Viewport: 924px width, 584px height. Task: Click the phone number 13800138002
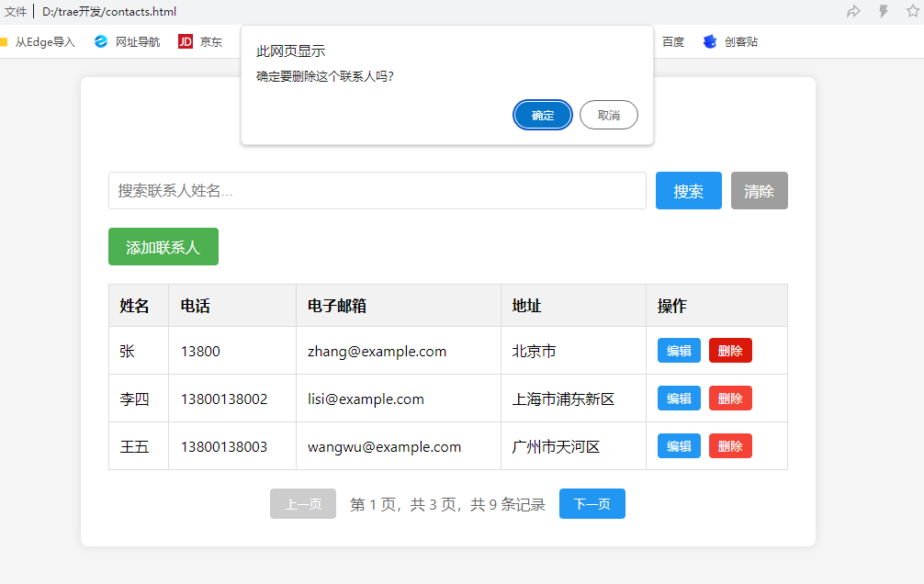point(224,399)
